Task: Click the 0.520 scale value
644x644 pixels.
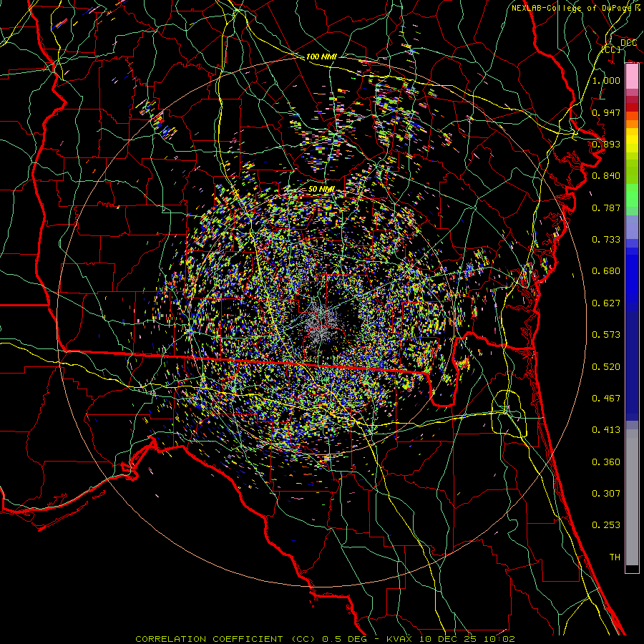Action: click(606, 367)
